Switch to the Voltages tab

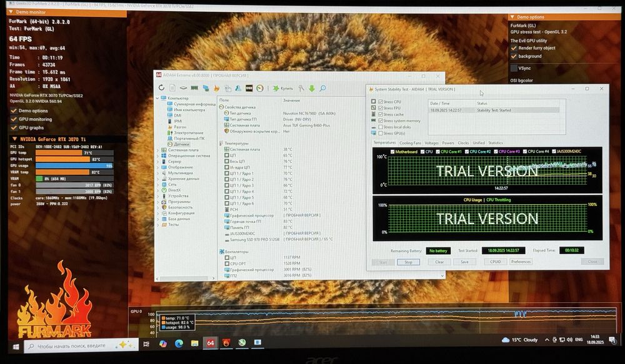pos(431,143)
